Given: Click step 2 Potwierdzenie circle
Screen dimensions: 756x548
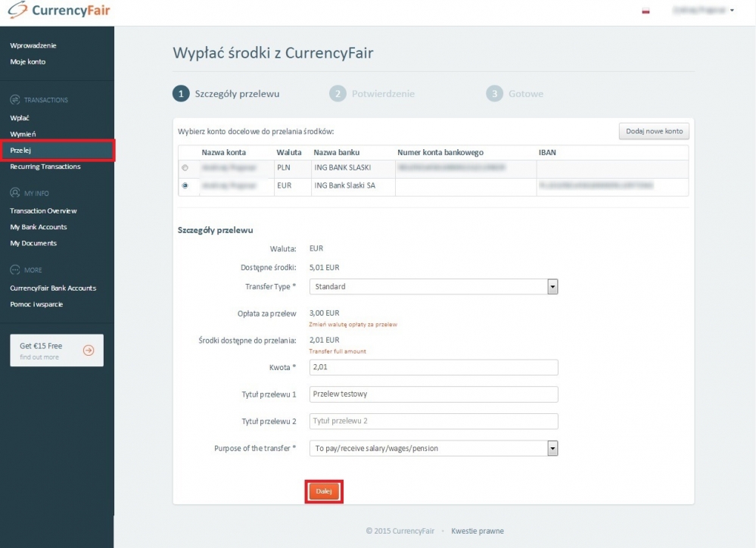Looking at the screenshot, I should click(337, 94).
